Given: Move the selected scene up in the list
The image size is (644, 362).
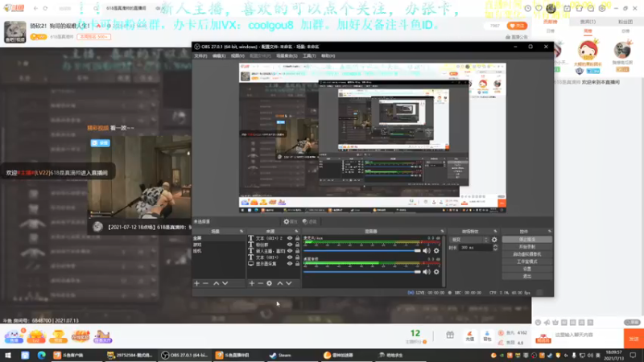Looking at the screenshot, I should pyautogui.click(x=217, y=283).
